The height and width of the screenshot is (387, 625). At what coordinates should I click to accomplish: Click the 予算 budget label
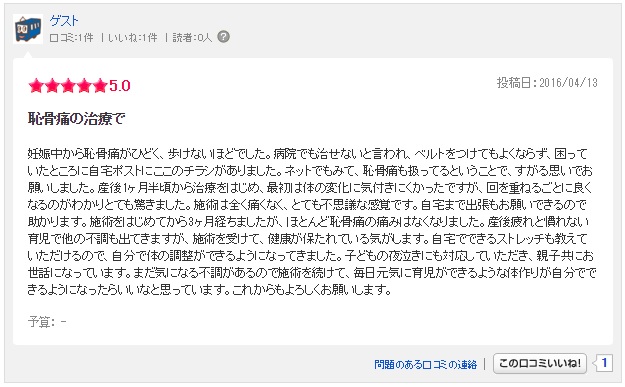pyautogui.click(x=41, y=321)
